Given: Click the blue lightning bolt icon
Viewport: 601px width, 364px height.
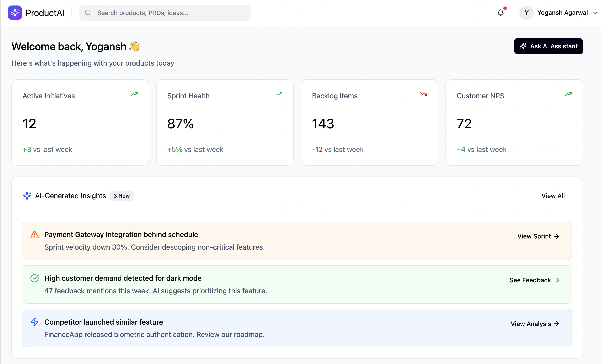Looking at the screenshot, I should (x=34, y=322).
